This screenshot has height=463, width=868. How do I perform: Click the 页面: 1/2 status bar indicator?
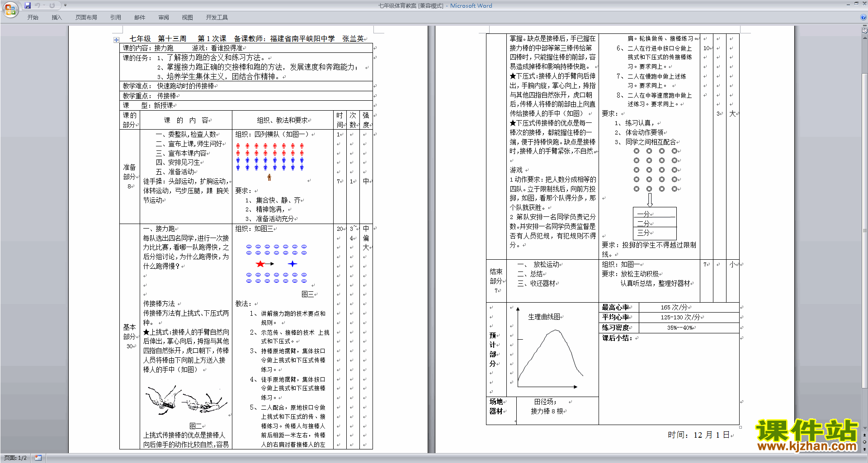15,458
